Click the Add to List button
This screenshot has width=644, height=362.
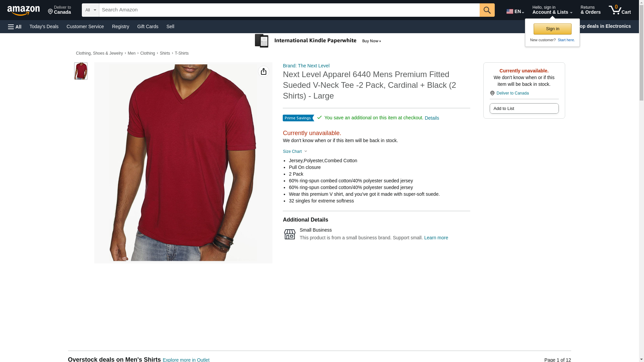[524, 108]
